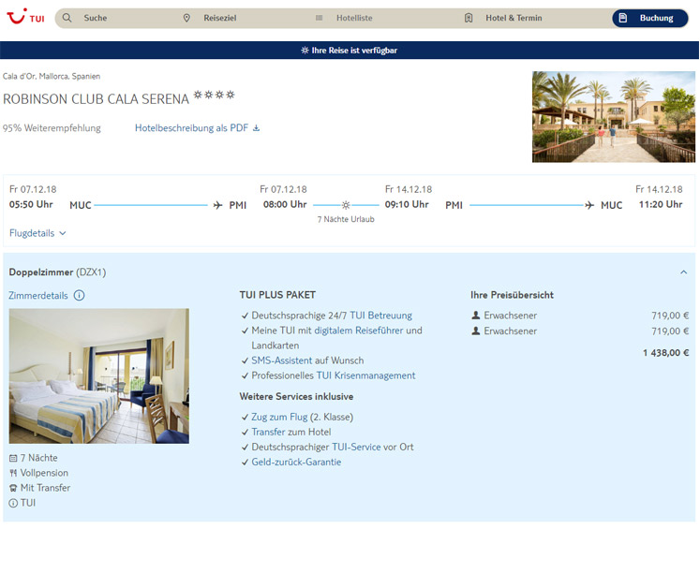The width and height of the screenshot is (700, 588).
Task: Switch to the Hotelliste step
Action: pyautogui.click(x=354, y=18)
